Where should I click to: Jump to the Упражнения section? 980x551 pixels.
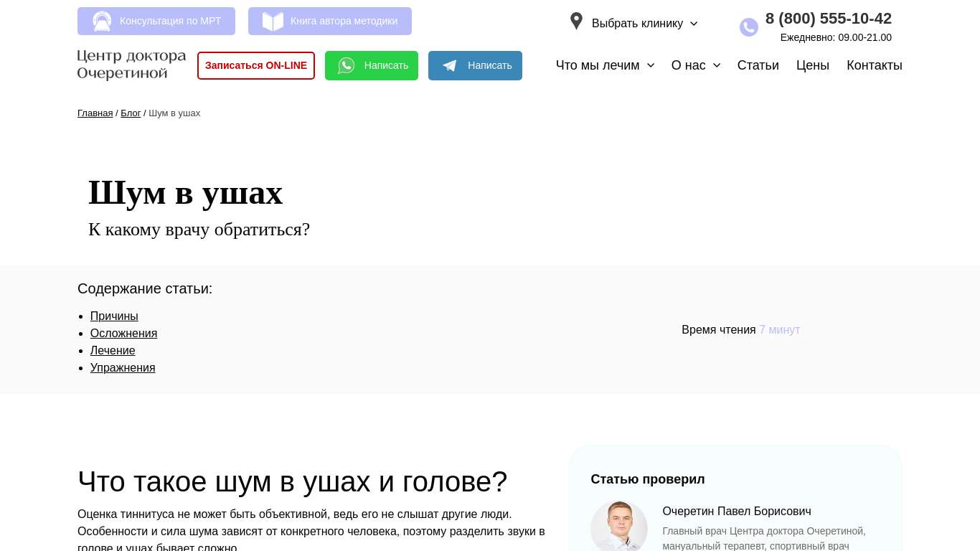click(x=123, y=368)
